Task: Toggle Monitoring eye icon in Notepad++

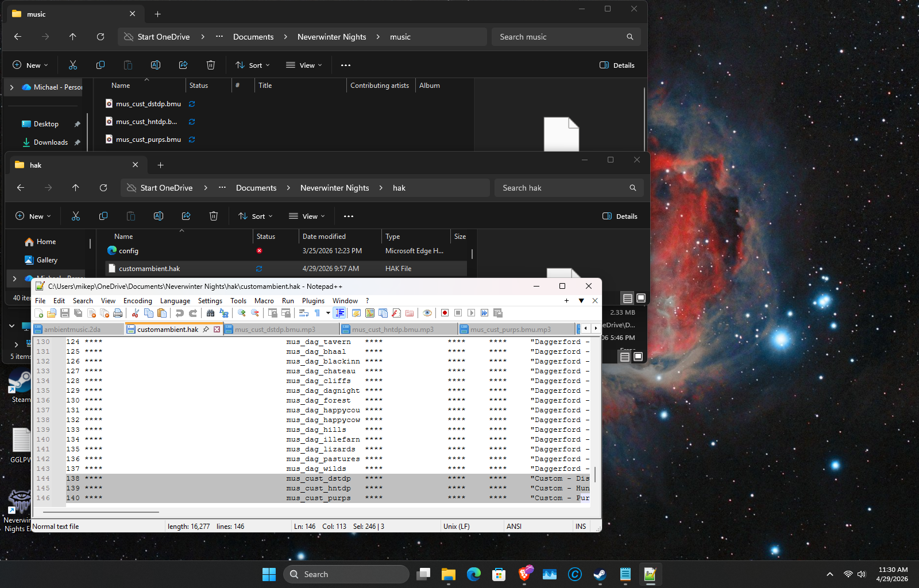Action: pyautogui.click(x=427, y=313)
